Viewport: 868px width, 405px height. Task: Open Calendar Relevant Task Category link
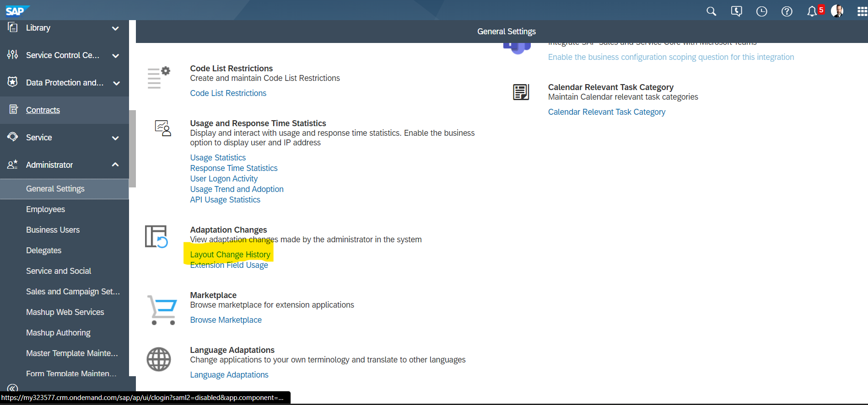pyautogui.click(x=607, y=112)
